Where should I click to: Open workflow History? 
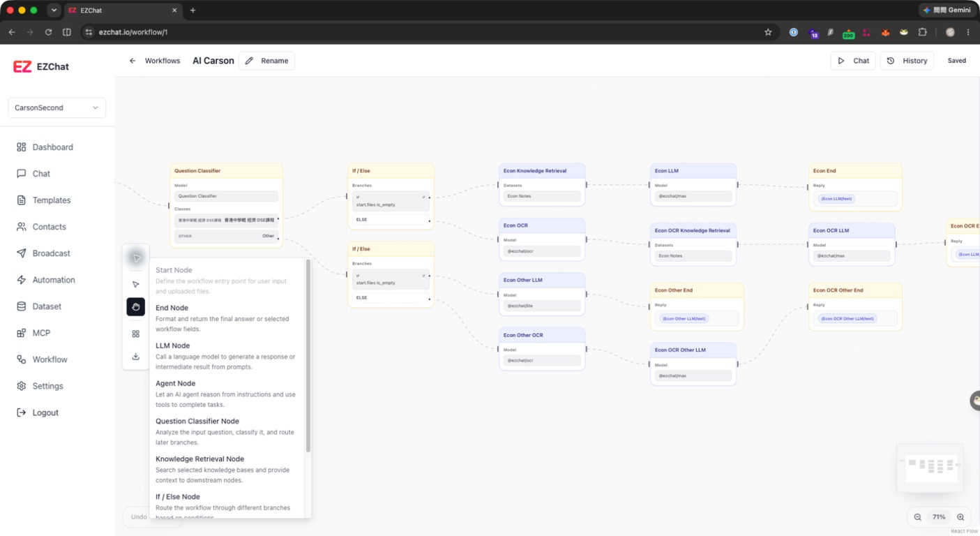[x=907, y=61]
